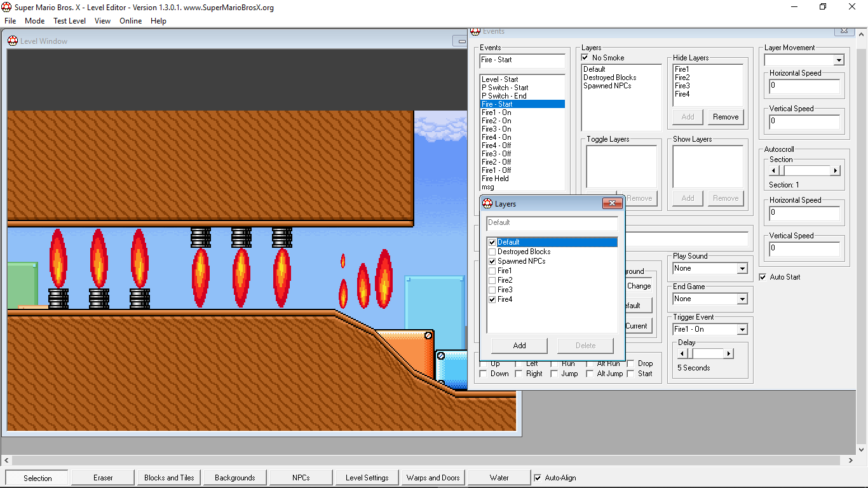Screen dimensions: 868x488
Task: Open the Mode menu
Action: tap(34, 21)
